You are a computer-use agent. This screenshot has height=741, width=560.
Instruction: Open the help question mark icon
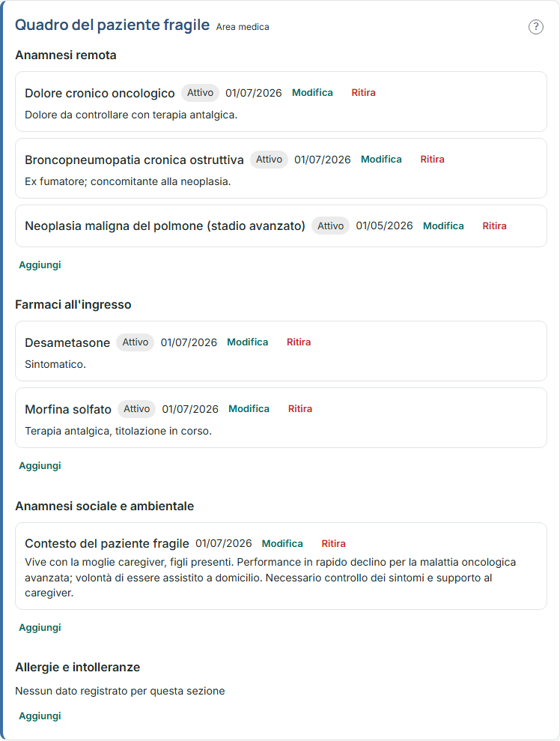coord(535,27)
